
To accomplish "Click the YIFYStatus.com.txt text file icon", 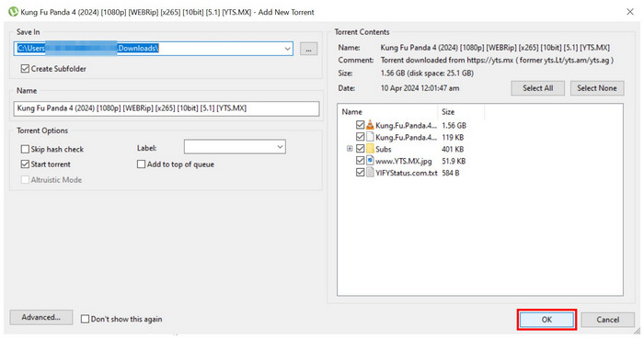I will (x=370, y=173).
